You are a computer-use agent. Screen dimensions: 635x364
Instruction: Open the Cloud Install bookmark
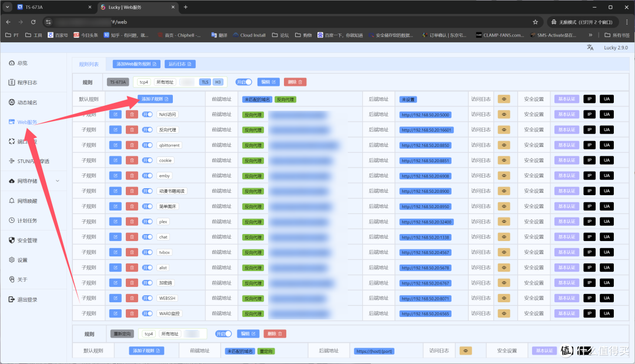click(249, 35)
